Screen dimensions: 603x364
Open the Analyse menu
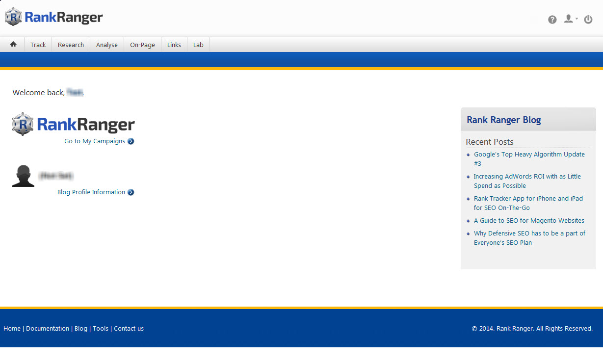(x=107, y=45)
